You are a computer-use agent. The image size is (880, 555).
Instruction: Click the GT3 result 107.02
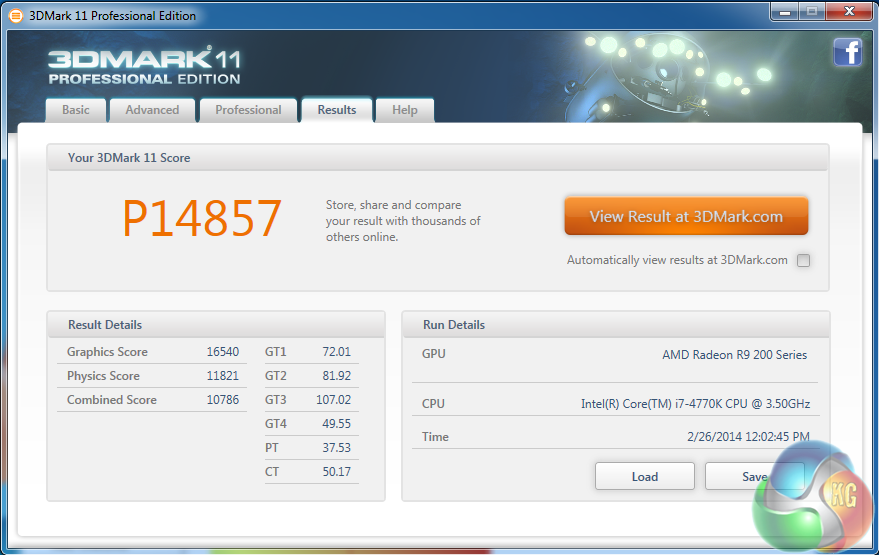tap(333, 400)
